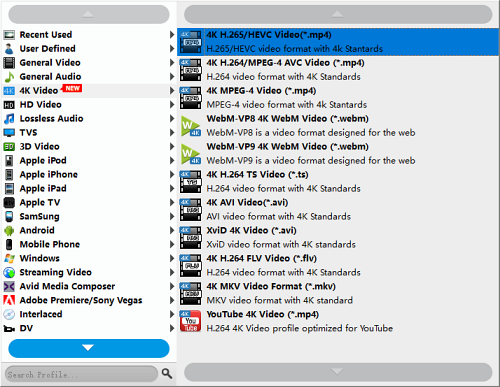Click the YouTube 4K Video format icon
Screen dimensions: 500x387
pyautogui.click(x=190, y=321)
